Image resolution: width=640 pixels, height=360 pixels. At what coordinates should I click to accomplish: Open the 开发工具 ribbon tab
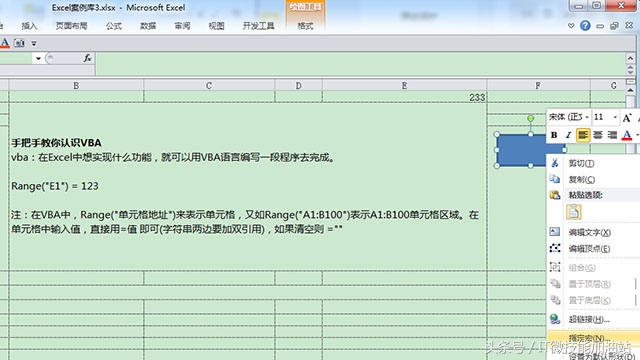tap(258, 26)
